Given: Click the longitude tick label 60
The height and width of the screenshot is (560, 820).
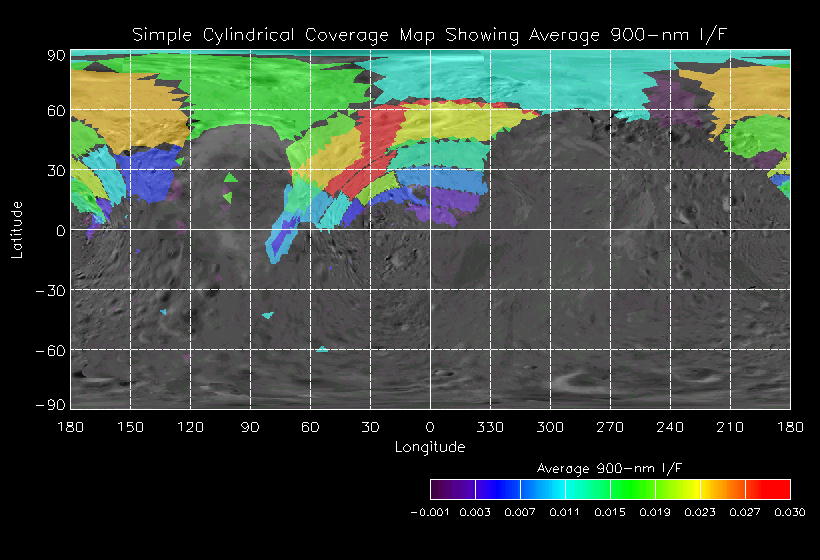Looking at the screenshot, I should tap(310, 427).
